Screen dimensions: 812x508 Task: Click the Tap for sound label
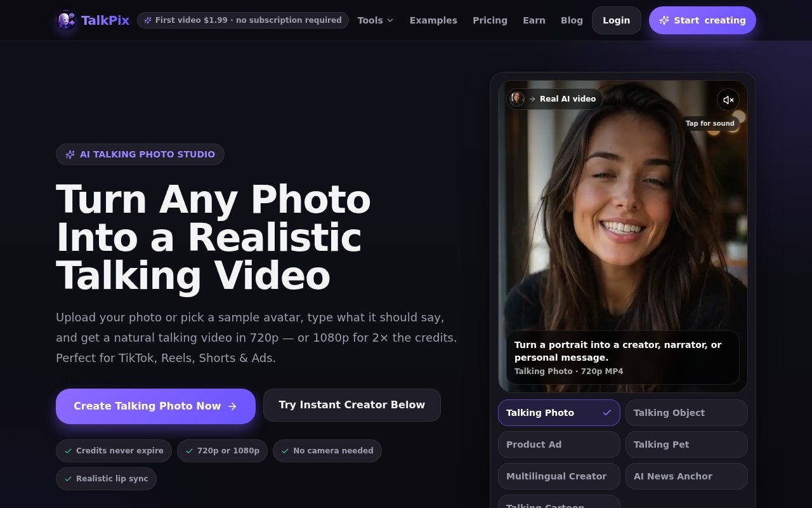click(x=710, y=123)
